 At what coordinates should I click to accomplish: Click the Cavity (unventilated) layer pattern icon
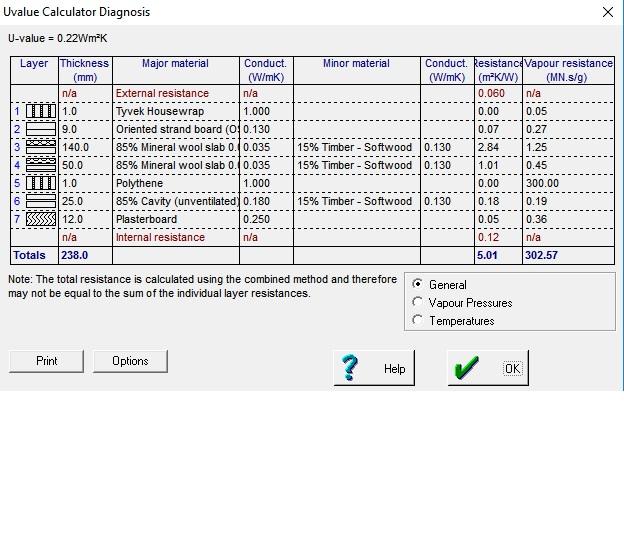tap(41, 201)
